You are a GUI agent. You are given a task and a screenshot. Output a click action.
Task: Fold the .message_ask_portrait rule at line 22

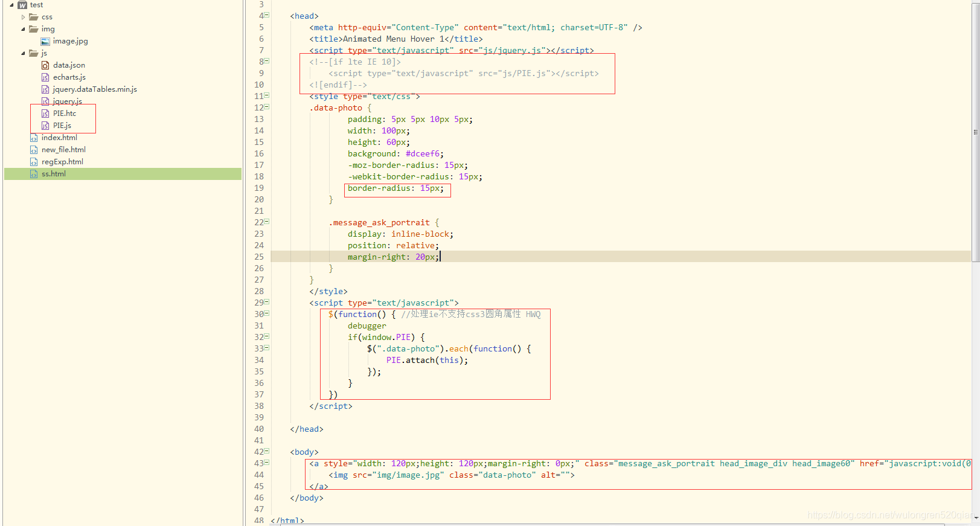tap(267, 222)
